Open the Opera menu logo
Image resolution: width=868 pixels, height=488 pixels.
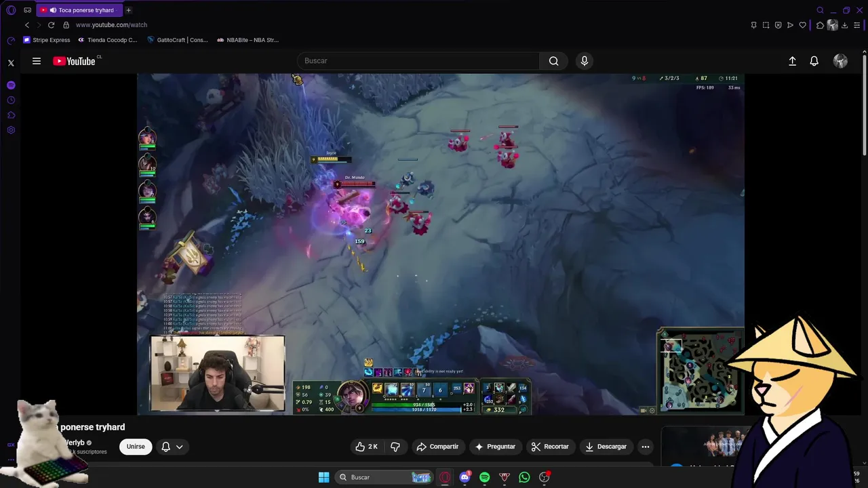pyautogui.click(x=11, y=10)
